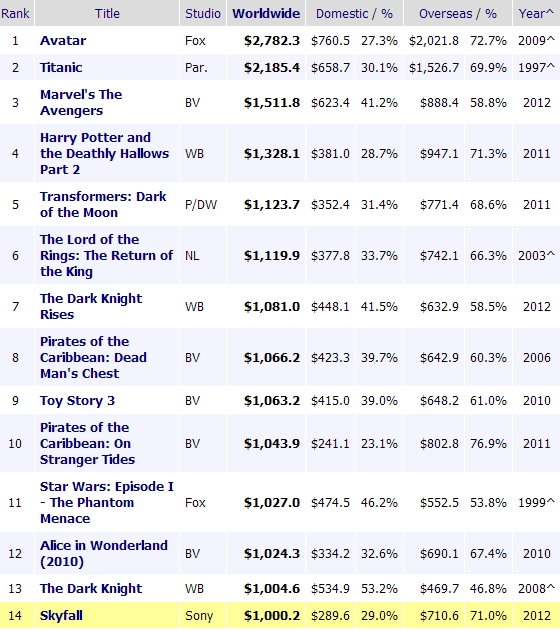Open Star Wars Phantom Menace link
The height and width of the screenshot is (631, 560).
pyautogui.click(x=107, y=502)
